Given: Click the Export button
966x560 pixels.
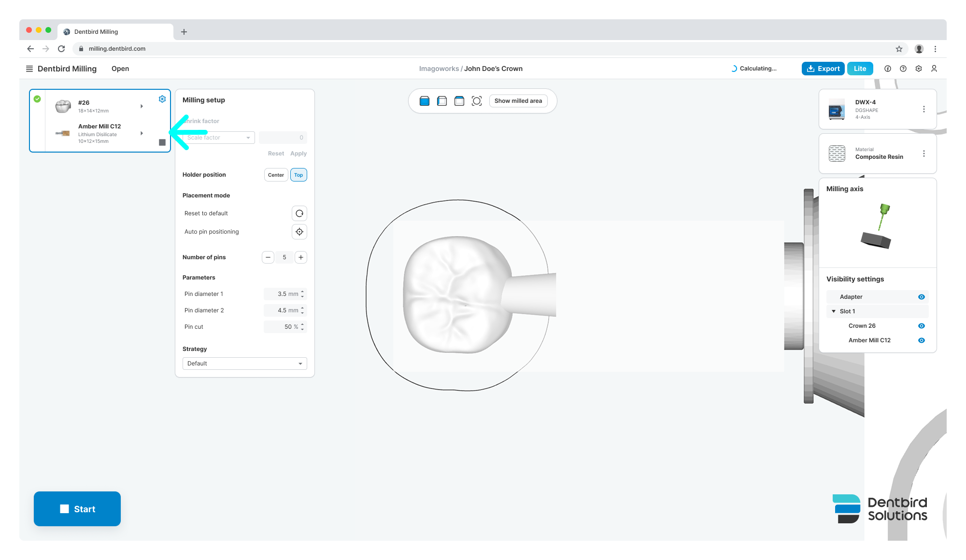Looking at the screenshot, I should pyautogui.click(x=823, y=69).
